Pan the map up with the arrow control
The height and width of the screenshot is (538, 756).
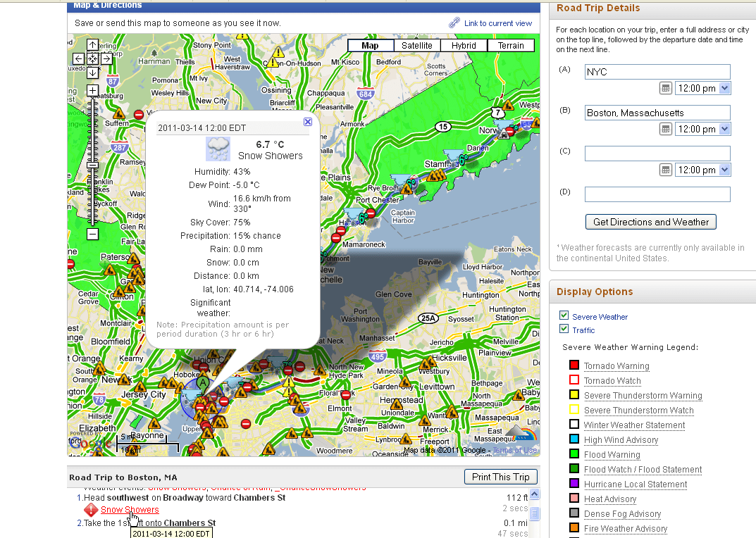click(x=92, y=45)
